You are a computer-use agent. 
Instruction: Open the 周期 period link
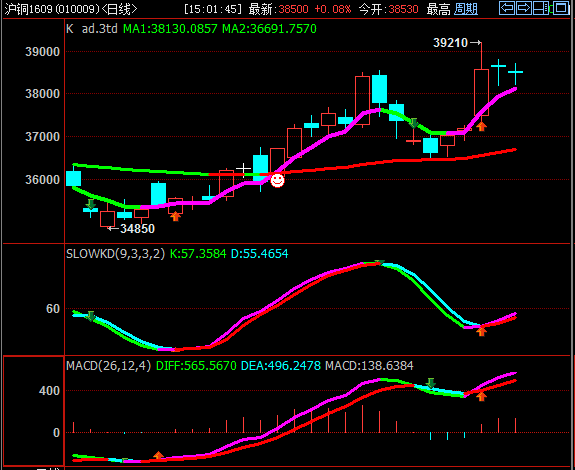pos(466,9)
